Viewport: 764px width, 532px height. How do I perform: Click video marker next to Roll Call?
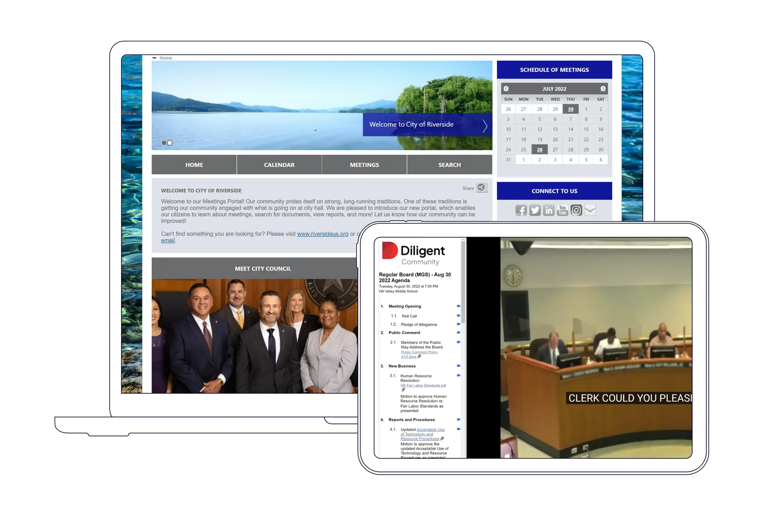pos(458,316)
